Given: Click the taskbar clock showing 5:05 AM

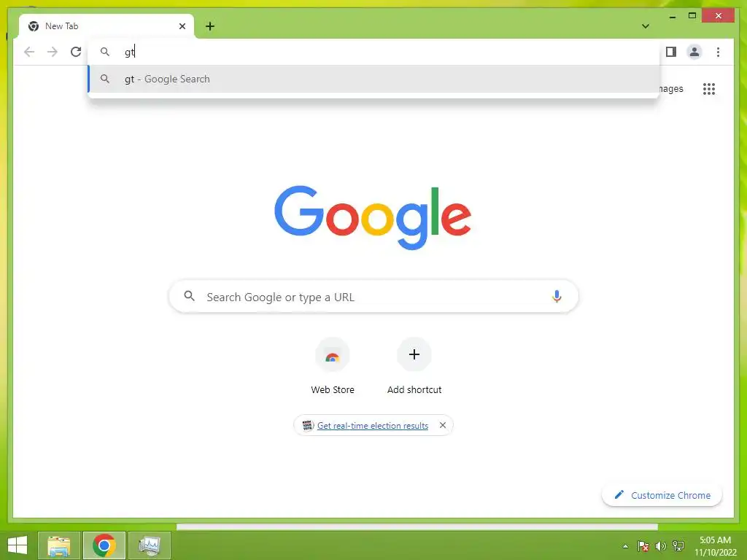Looking at the screenshot, I should [715, 546].
